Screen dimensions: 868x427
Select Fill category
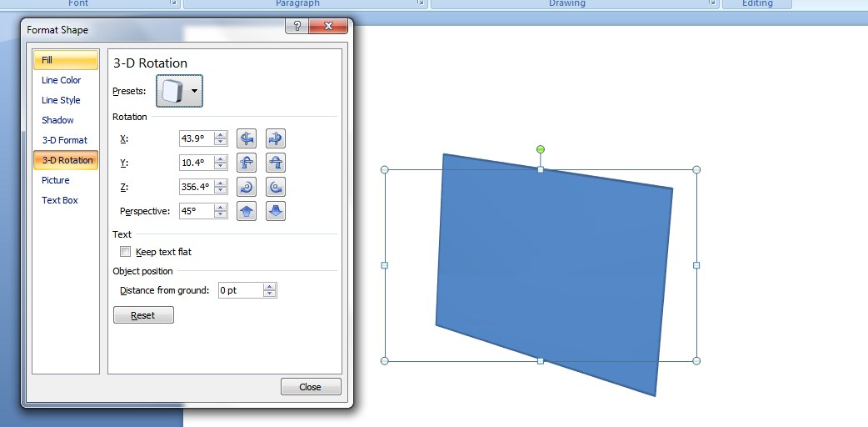[66, 60]
